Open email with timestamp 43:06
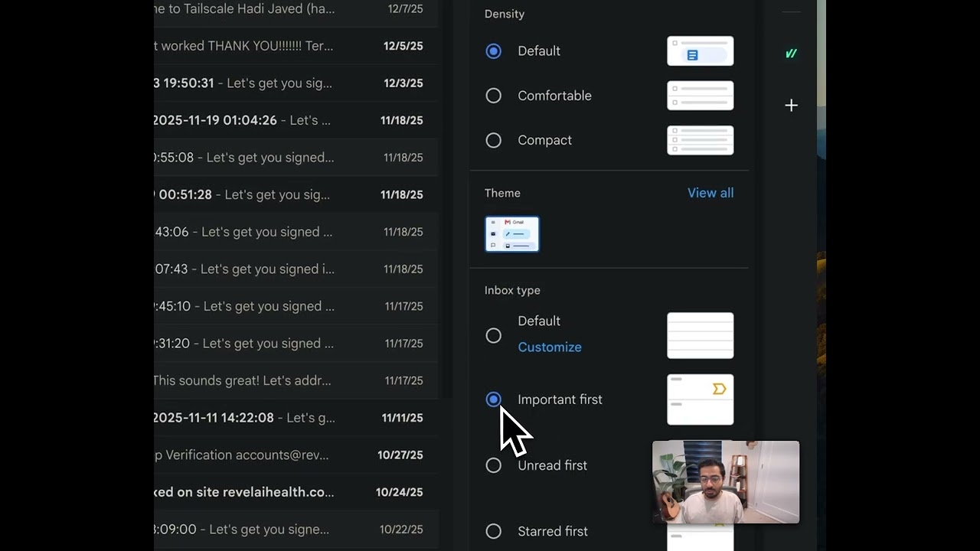The width and height of the screenshot is (980, 551). pos(296,232)
